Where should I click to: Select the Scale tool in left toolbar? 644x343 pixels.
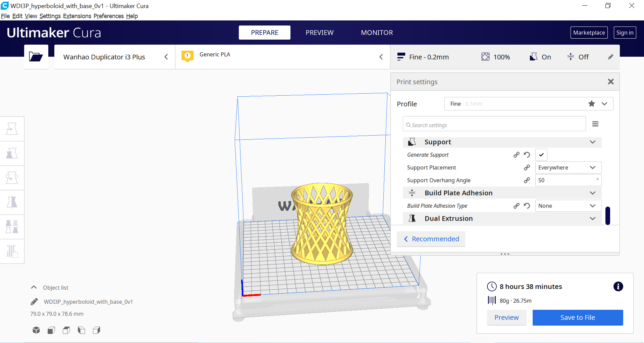pos(12,153)
